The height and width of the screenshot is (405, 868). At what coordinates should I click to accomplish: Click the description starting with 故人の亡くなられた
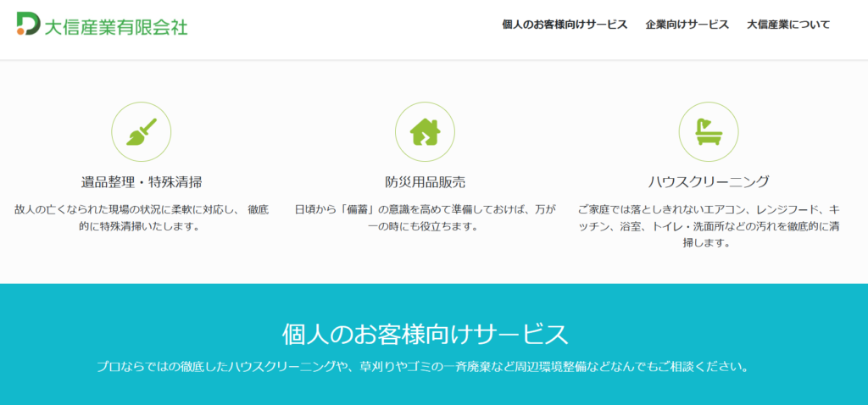pos(142,218)
